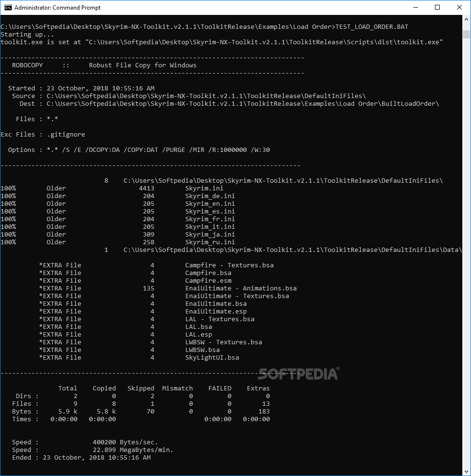Click the LAL.esp file name
This screenshot has height=476, width=471.
point(199,335)
